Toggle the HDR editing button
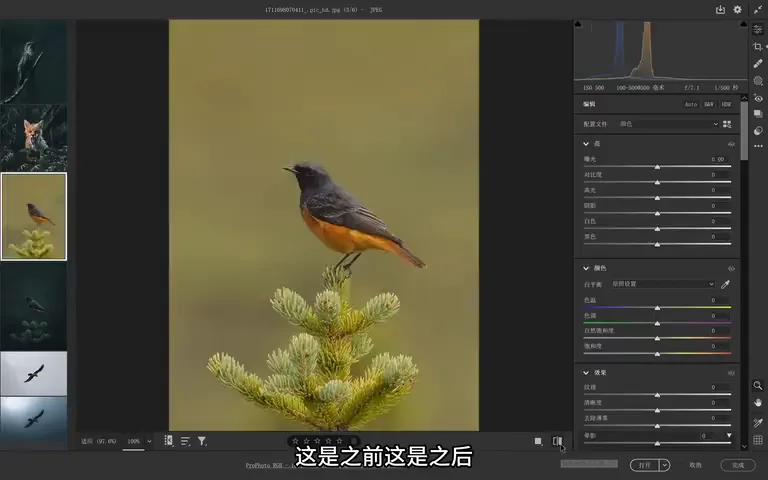Screen dimensions: 768x480 tap(726, 104)
